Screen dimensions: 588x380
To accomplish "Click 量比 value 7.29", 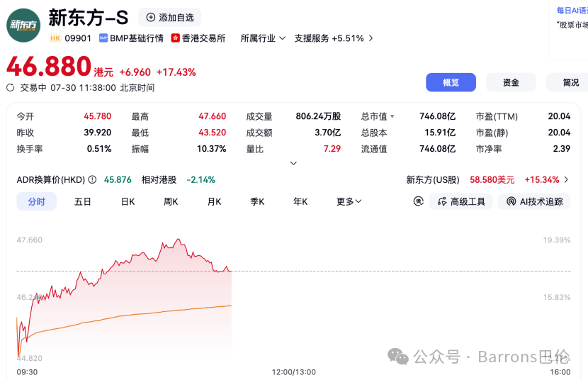I will pos(332,149).
